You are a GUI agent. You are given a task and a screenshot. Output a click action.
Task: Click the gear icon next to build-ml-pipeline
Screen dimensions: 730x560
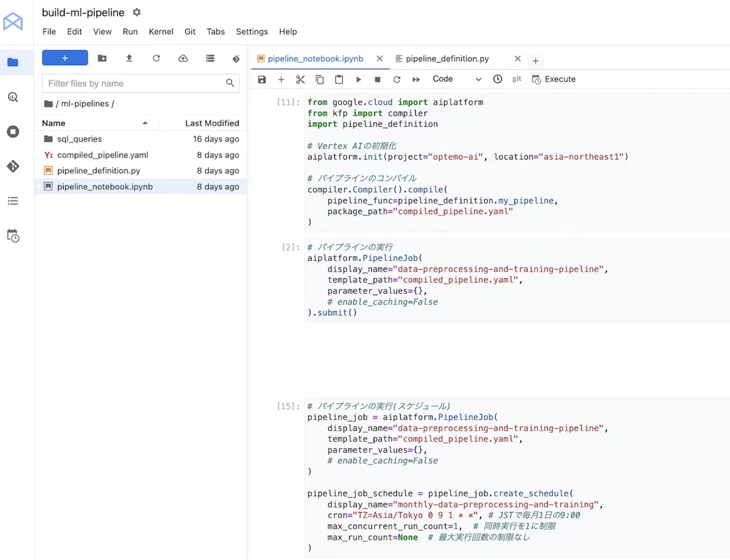[137, 12]
